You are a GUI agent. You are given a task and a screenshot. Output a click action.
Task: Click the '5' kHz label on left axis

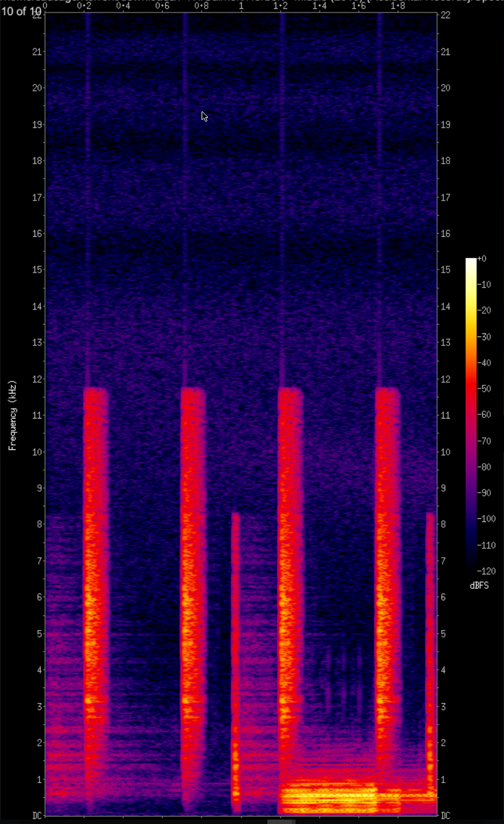(38, 633)
